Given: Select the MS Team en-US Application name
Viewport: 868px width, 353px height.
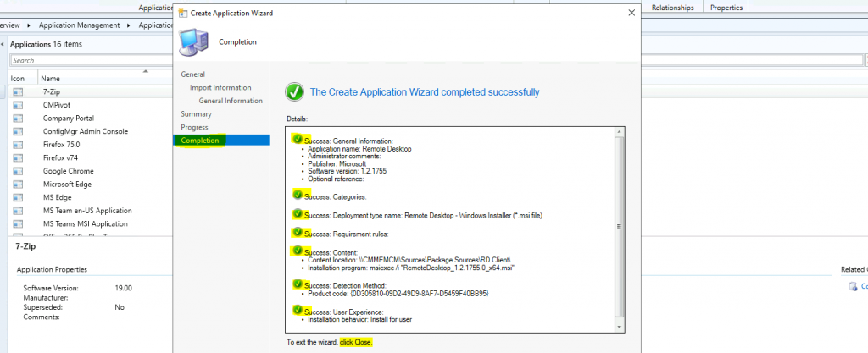Looking at the screenshot, I should (x=87, y=211).
